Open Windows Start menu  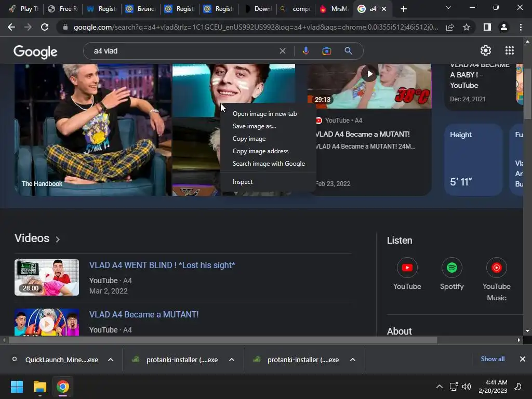[x=17, y=387]
